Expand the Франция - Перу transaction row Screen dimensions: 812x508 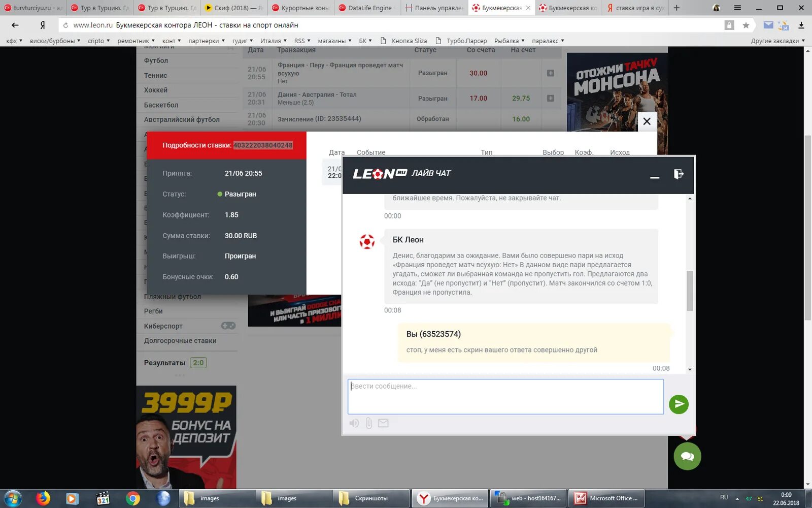[550, 73]
